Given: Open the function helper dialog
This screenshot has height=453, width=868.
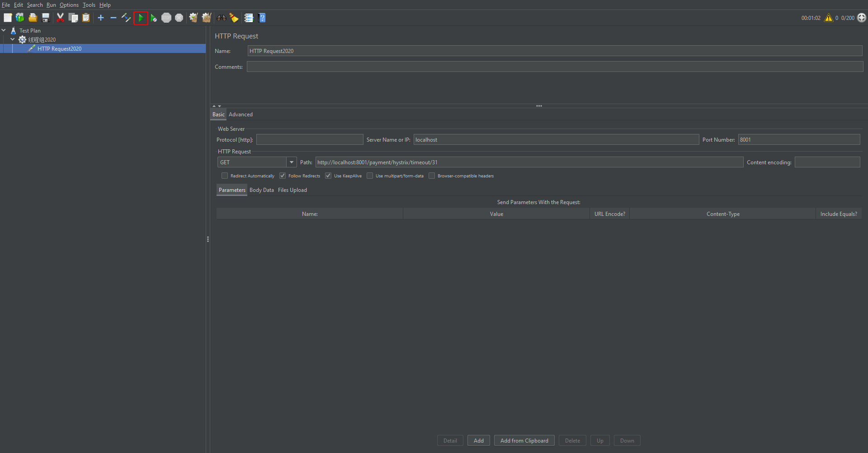Looking at the screenshot, I should (249, 18).
